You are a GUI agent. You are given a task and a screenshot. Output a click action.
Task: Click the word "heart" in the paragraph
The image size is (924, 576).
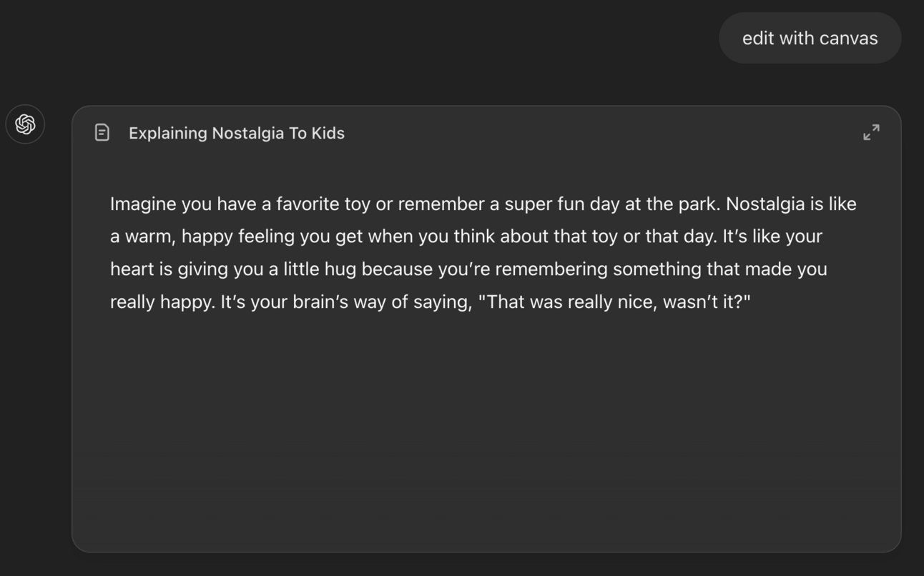coord(132,269)
